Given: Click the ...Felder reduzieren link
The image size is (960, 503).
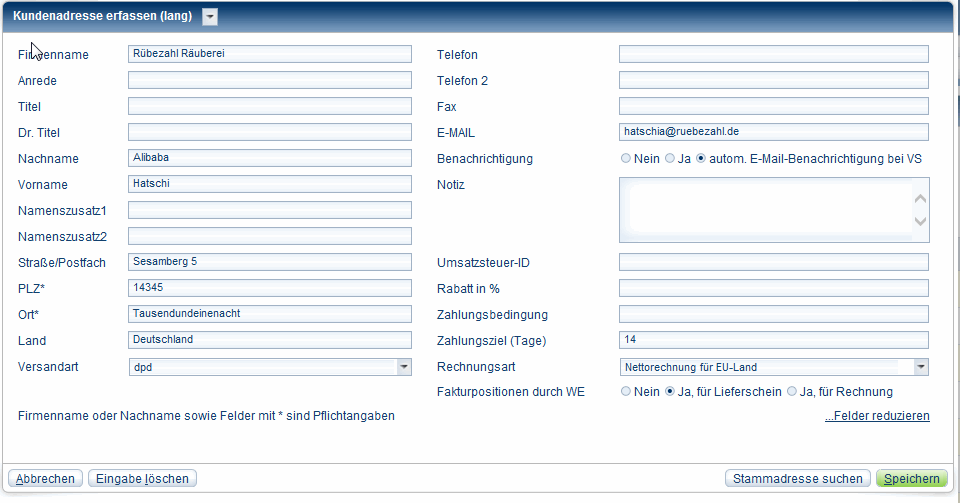Looking at the screenshot, I should pyautogui.click(x=877, y=416).
